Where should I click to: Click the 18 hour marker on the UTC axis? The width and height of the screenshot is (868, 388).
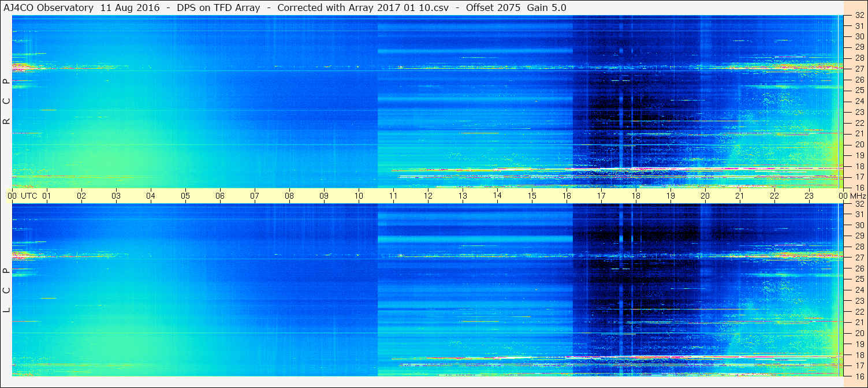pyautogui.click(x=636, y=196)
